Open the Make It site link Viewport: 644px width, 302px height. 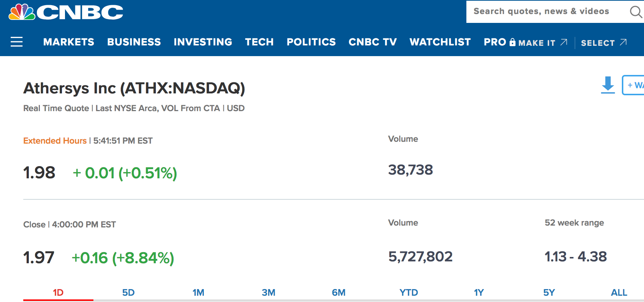pos(537,43)
